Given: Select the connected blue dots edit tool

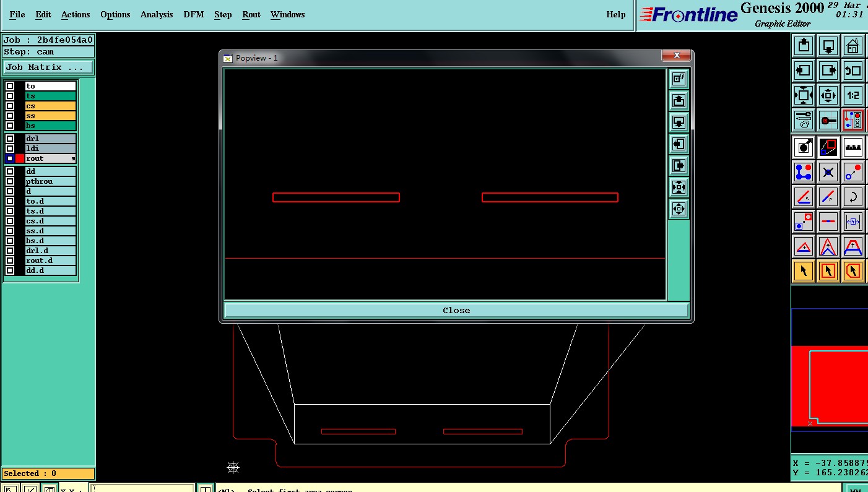Looking at the screenshot, I should (x=804, y=172).
